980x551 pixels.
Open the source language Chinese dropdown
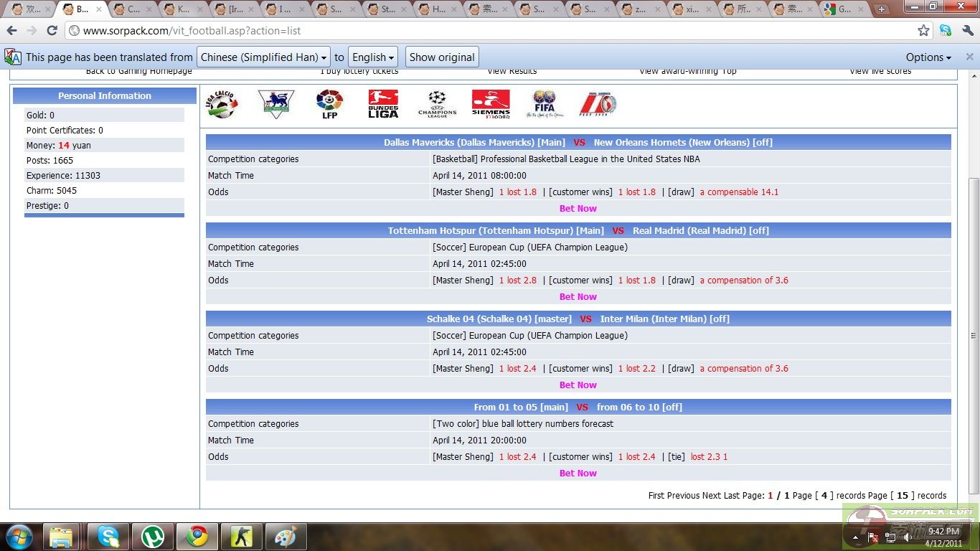pos(263,57)
